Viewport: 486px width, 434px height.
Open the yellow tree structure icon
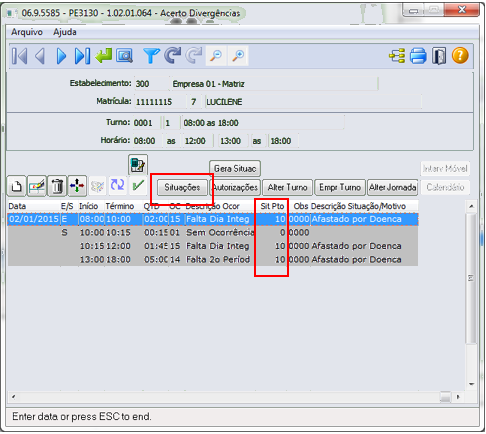point(397,56)
